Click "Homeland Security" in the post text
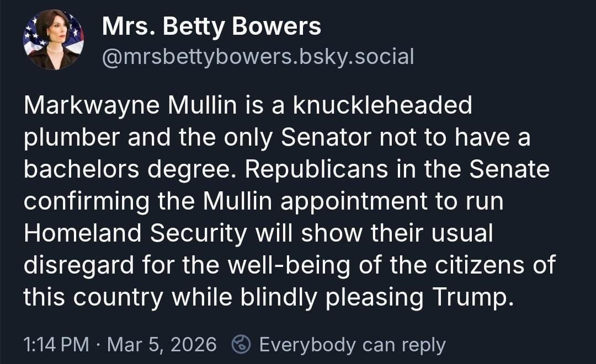 coord(135,233)
